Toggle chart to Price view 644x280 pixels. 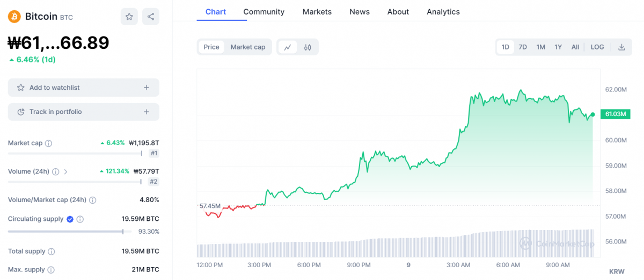tap(211, 47)
